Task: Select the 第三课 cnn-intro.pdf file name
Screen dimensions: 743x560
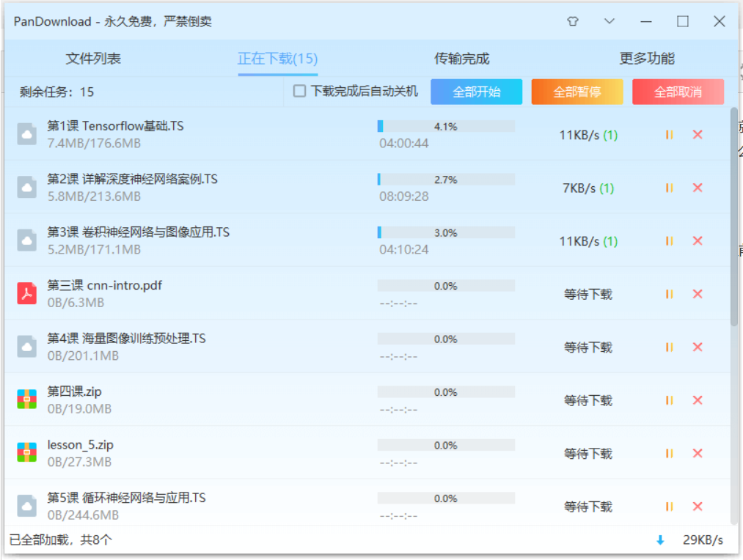Action: point(104,285)
